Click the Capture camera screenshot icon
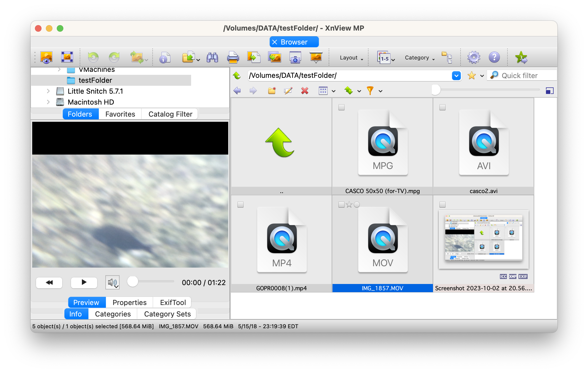 (x=295, y=58)
